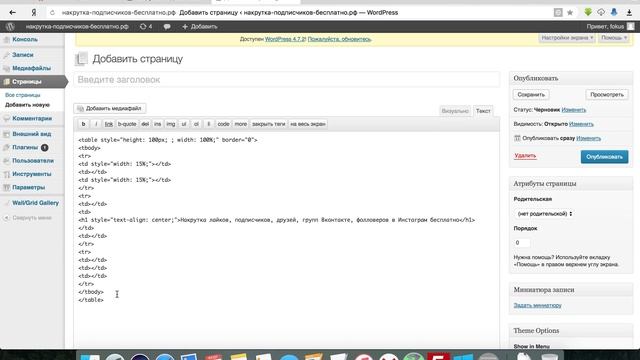Insert li list item tag

[x=209, y=124]
